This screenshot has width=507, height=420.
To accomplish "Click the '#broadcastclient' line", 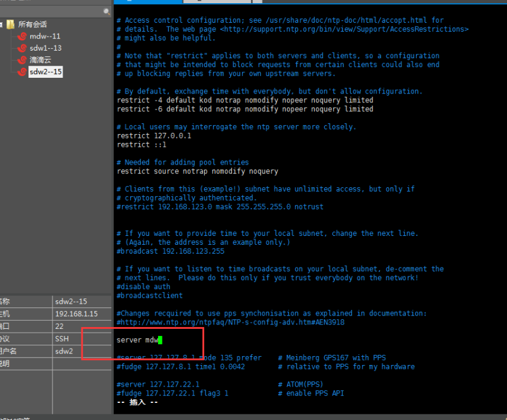I will click(x=150, y=295).
